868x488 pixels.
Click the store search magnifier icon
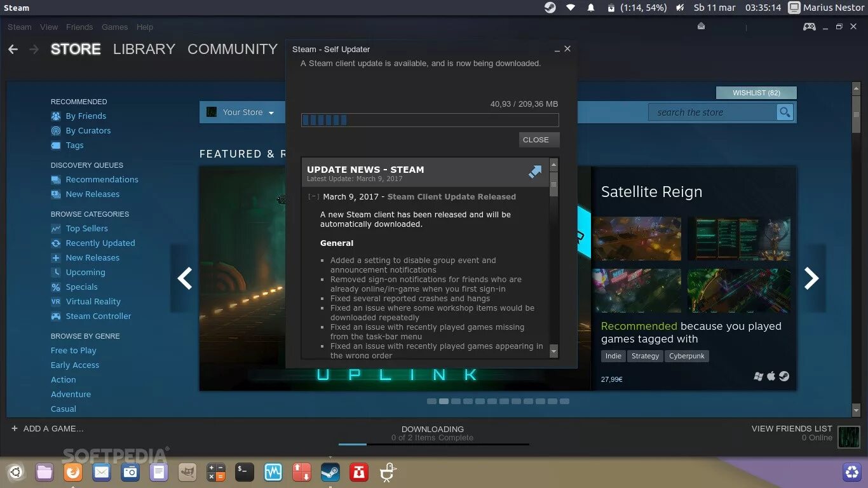pos(785,112)
